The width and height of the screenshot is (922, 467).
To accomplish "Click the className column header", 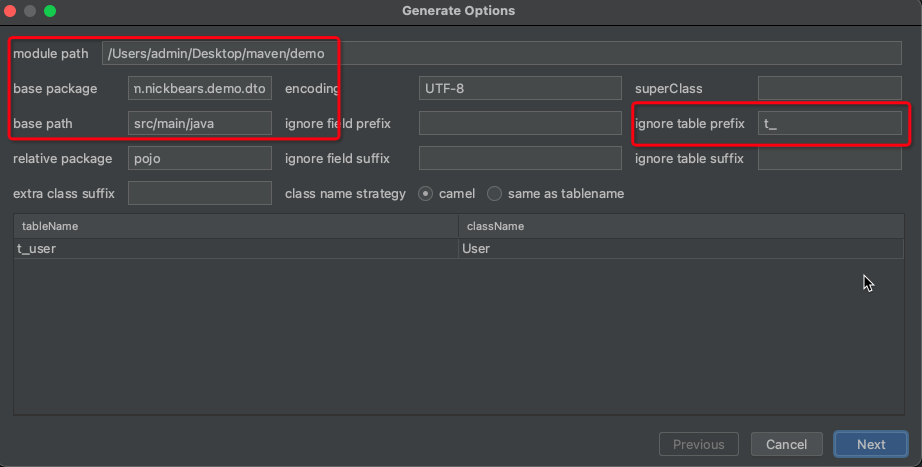I will point(681,226).
